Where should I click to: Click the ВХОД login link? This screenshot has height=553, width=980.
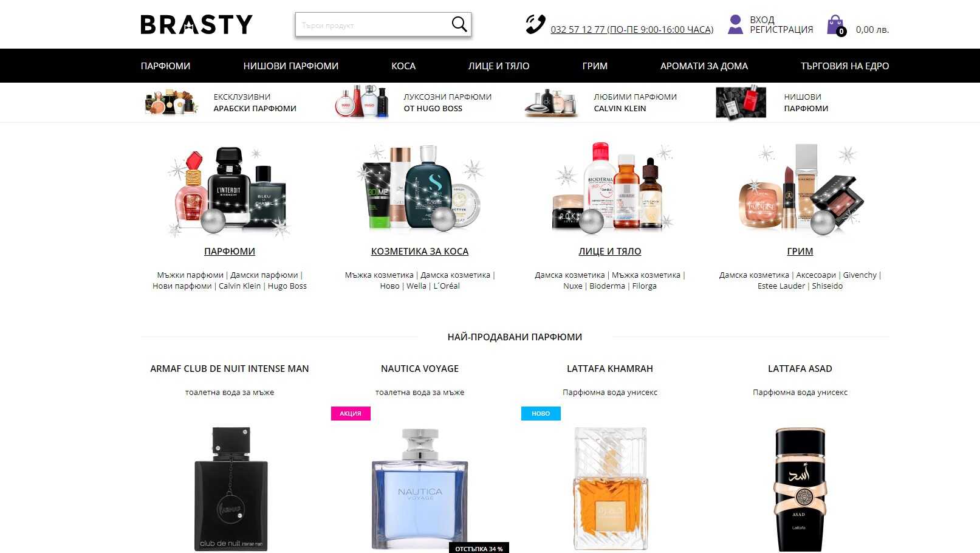click(762, 19)
